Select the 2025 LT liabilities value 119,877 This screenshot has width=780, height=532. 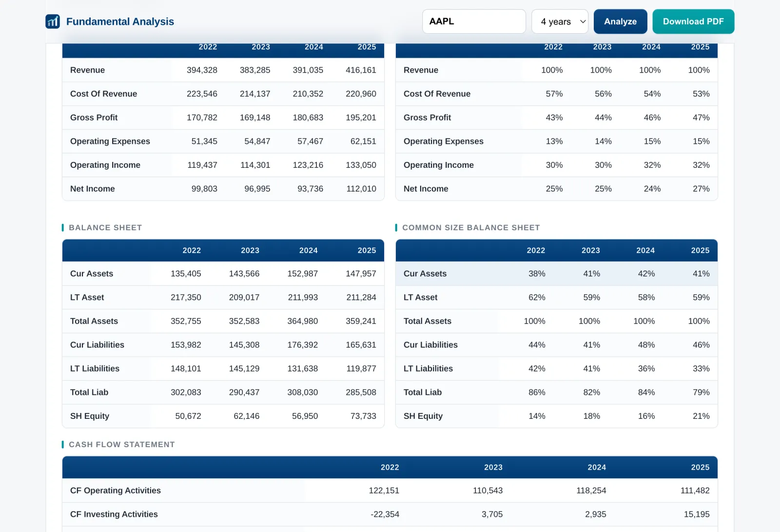pos(361,369)
